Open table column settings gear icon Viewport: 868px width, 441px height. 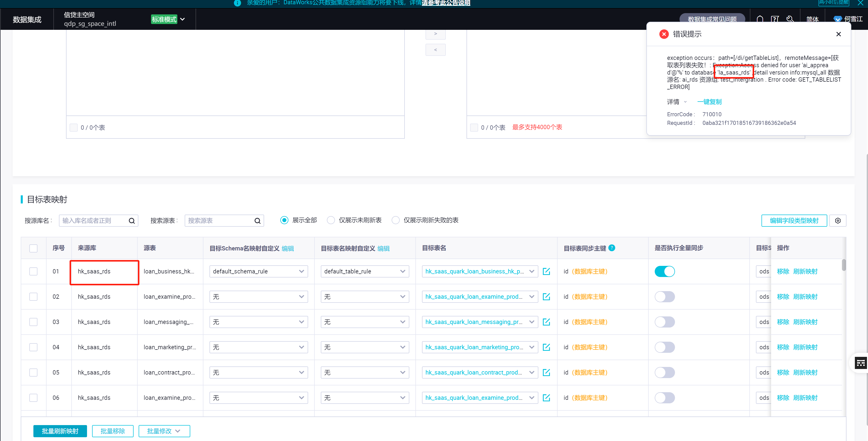click(838, 220)
